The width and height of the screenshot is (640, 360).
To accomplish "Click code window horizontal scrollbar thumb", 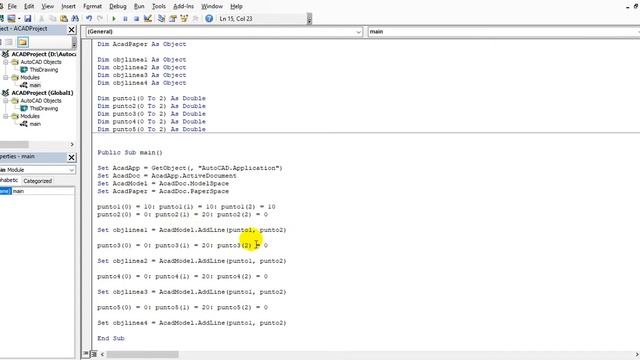I will (142, 354).
